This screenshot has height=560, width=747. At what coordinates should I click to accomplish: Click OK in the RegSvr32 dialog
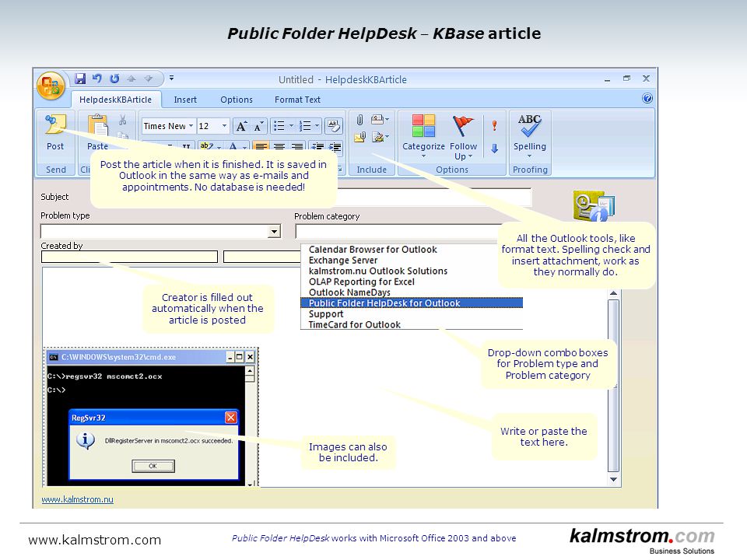pos(153,466)
